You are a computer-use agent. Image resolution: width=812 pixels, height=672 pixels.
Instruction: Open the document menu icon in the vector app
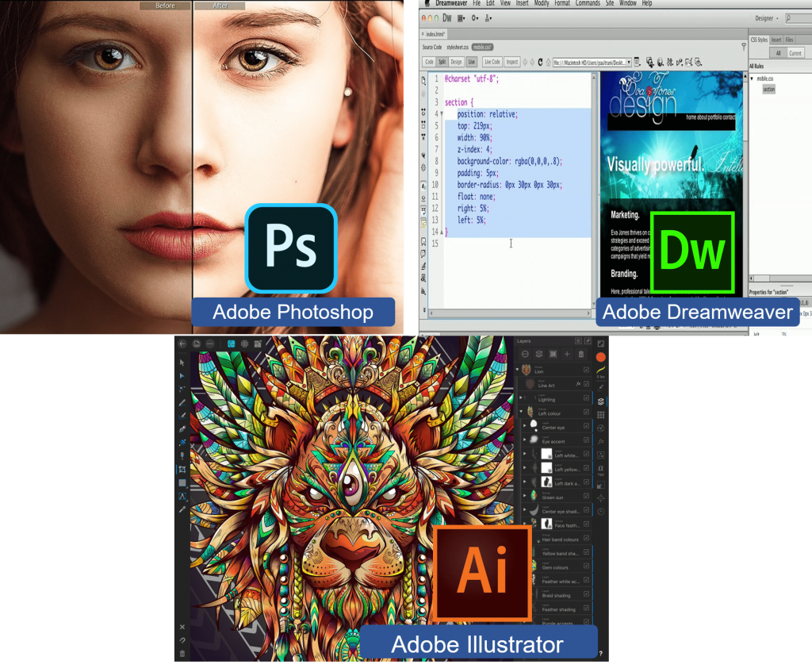(197, 344)
